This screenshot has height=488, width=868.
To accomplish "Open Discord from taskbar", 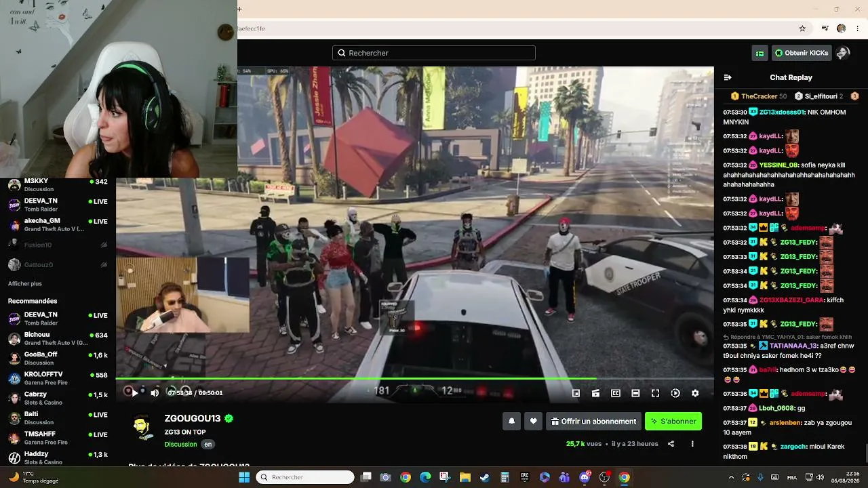I will (585, 477).
